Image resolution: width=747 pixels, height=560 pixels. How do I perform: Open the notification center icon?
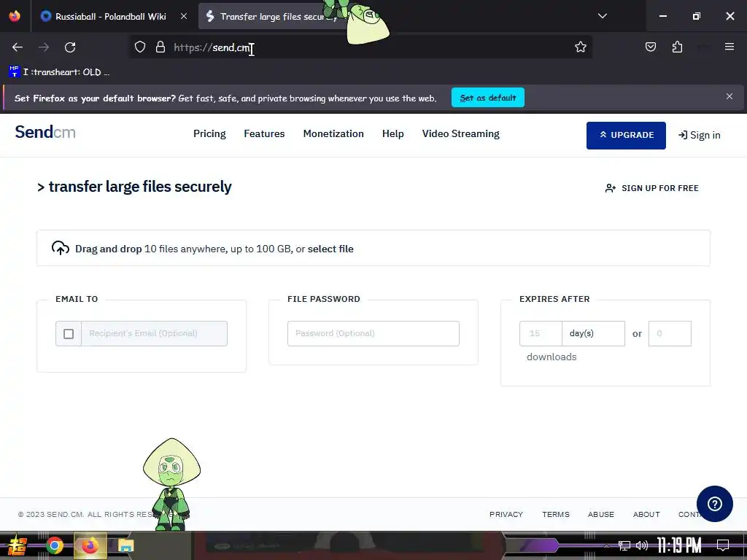coord(723,545)
